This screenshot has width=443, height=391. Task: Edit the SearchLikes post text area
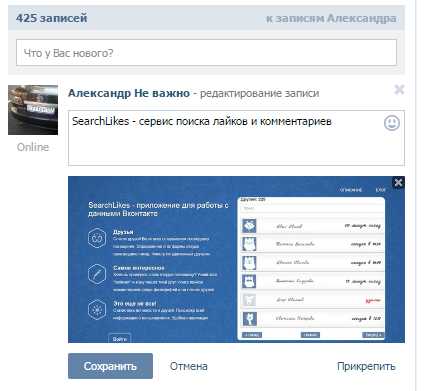[236, 138]
